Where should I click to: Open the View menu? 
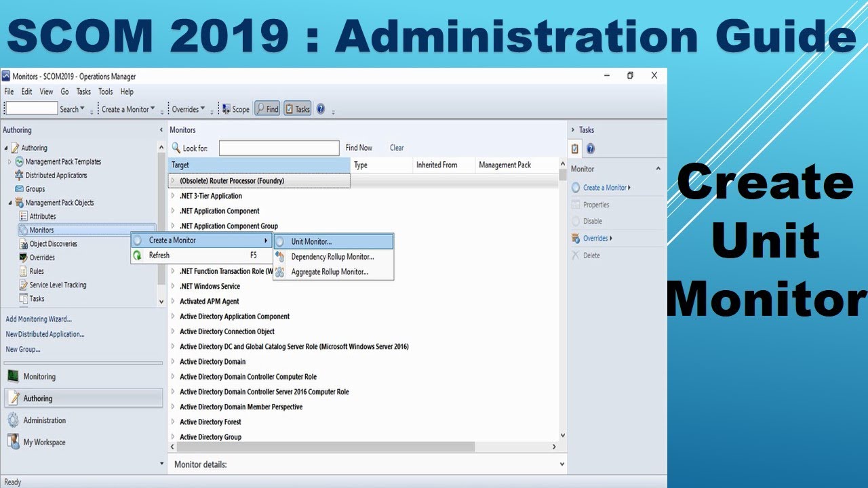[46, 91]
